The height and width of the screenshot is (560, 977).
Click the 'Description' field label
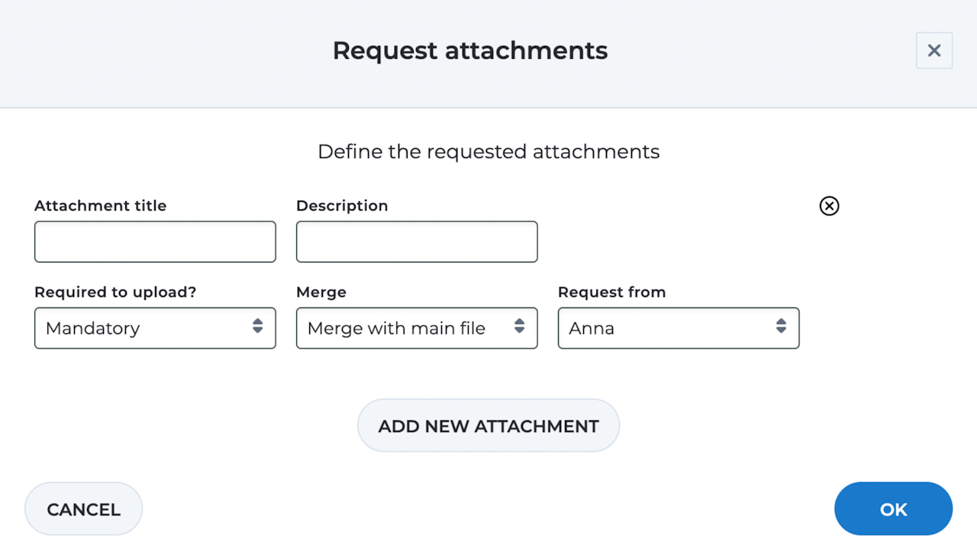342,206
